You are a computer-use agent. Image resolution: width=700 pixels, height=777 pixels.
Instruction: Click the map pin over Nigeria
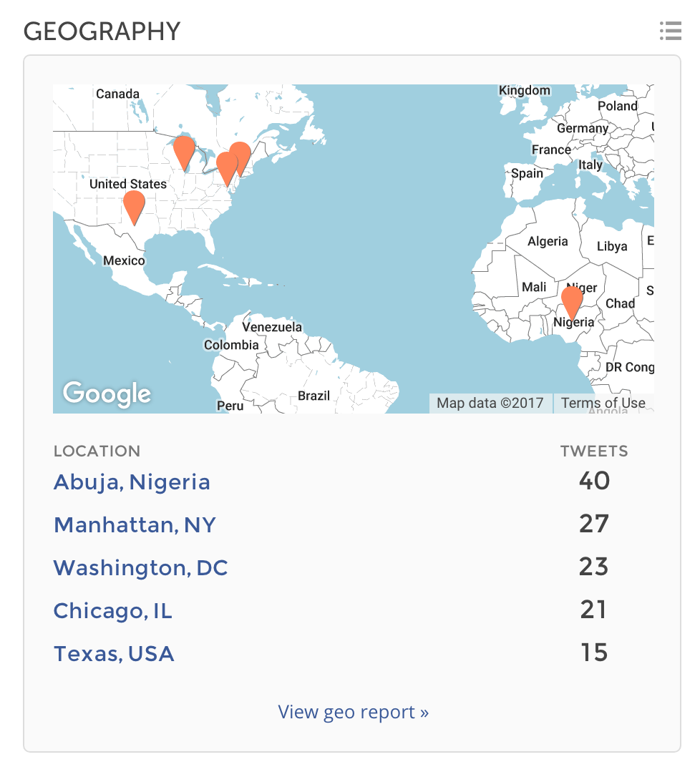pos(572,300)
